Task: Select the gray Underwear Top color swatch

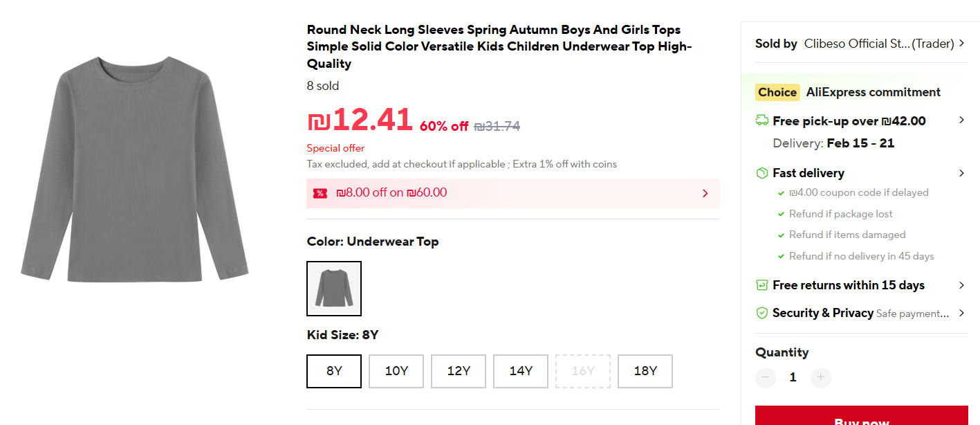Action: coord(334,289)
